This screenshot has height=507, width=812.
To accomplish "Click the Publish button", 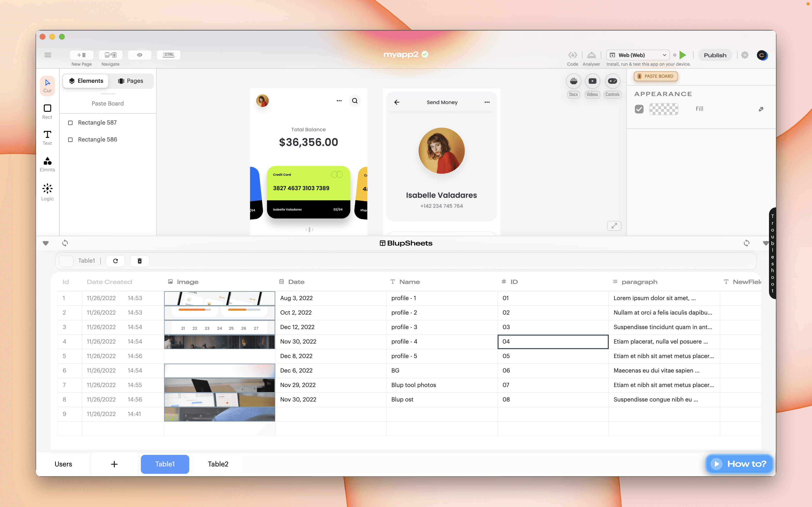I will (x=715, y=55).
